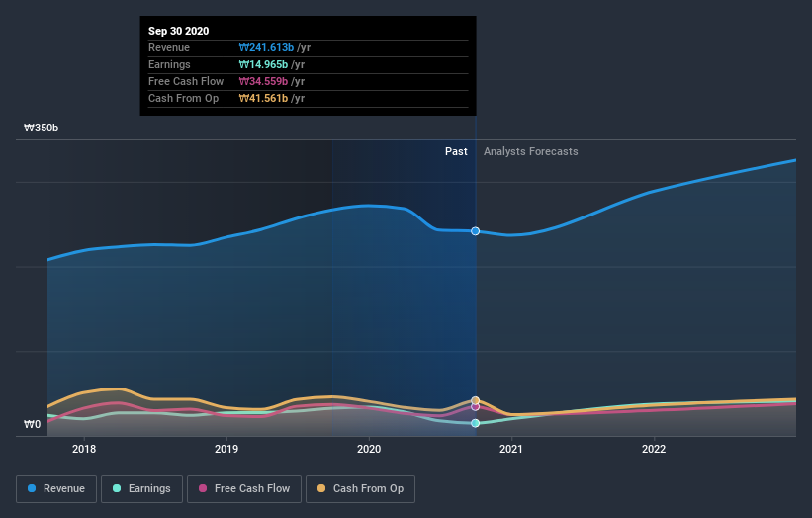Click the pink Free Cash Flow data marker
This screenshot has height=518, width=812.
[476, 407]
